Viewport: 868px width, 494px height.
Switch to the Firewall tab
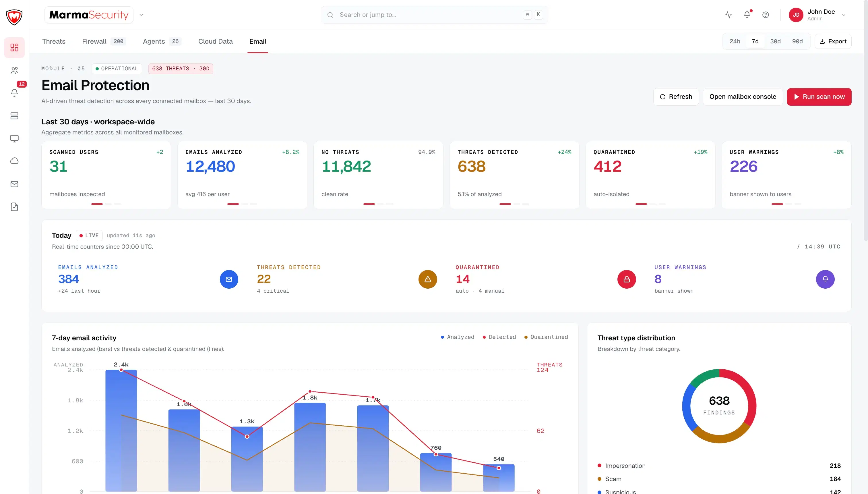[104, 41]
